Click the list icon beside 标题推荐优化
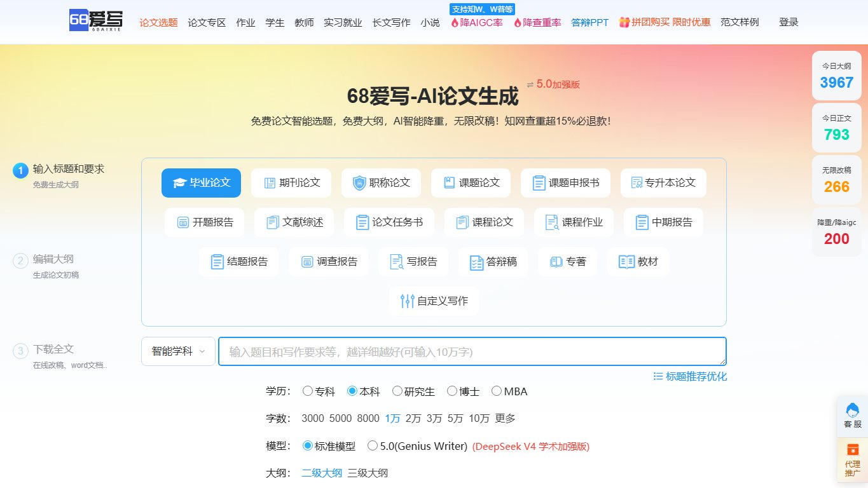868x488 pixels. click(658, 376)
